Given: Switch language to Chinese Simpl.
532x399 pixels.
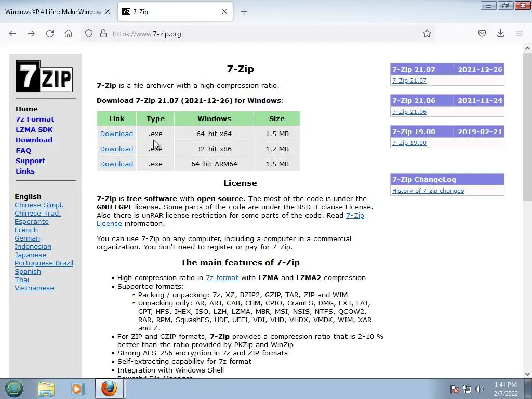Looking at the screenshot, I should (x=39, y=205).
